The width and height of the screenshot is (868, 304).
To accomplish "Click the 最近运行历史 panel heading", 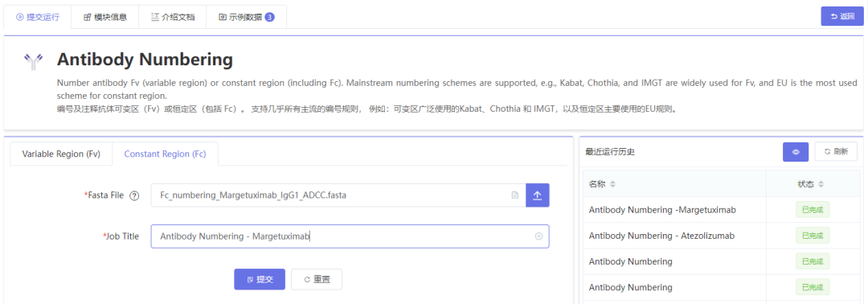I will point(609,152).
